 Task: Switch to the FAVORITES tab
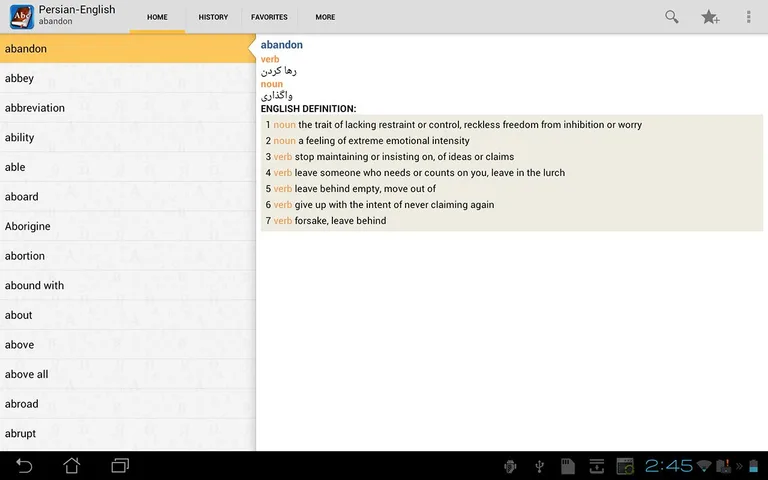pyautogui.click(x=269, y=17)
